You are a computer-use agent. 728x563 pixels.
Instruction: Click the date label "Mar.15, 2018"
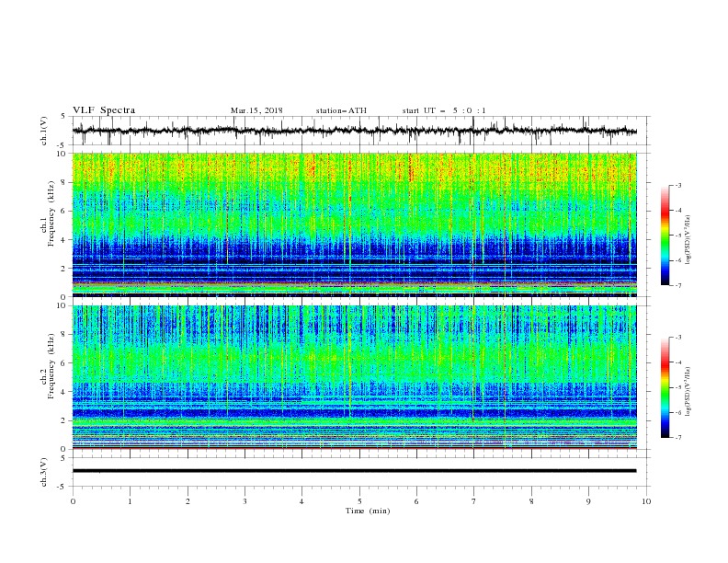pyautogui.click(x=256, y=110)
